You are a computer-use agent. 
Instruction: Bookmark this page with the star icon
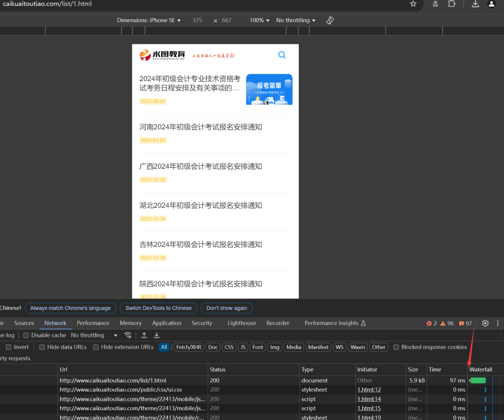click(413, 4)
